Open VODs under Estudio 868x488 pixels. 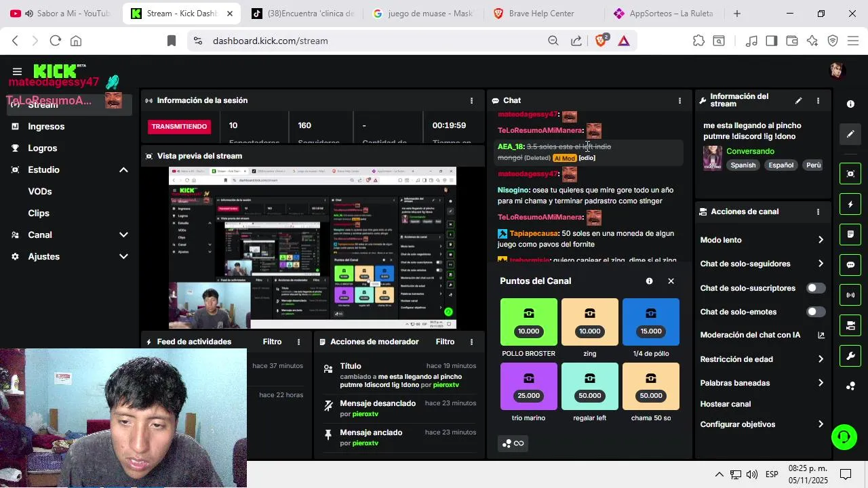coord(40,191)
